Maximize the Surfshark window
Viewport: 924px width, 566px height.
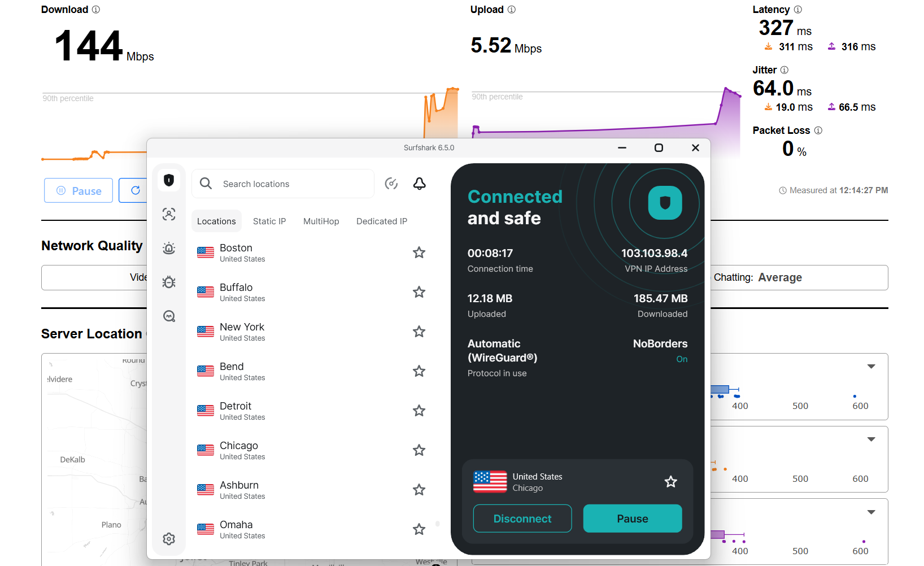(659, 148)
